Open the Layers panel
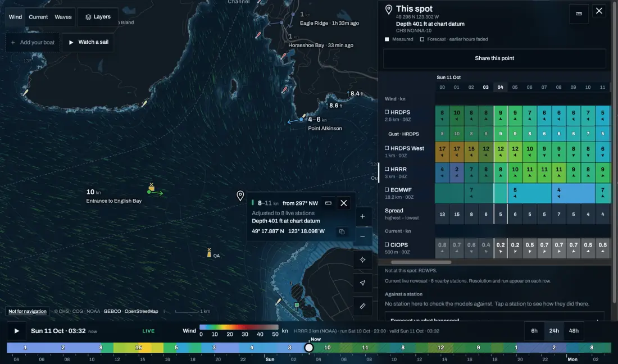The height and width of the screenshot is (364, 618). 98,17
